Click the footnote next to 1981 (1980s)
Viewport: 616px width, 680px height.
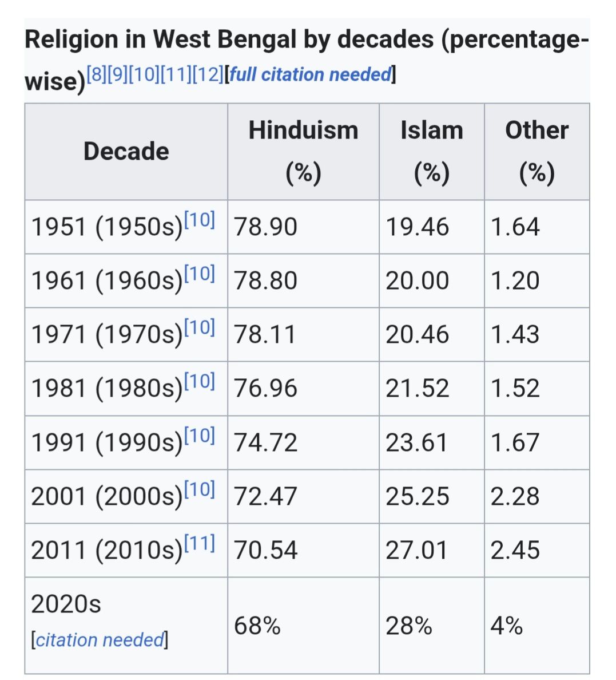[x=200, y=381]
